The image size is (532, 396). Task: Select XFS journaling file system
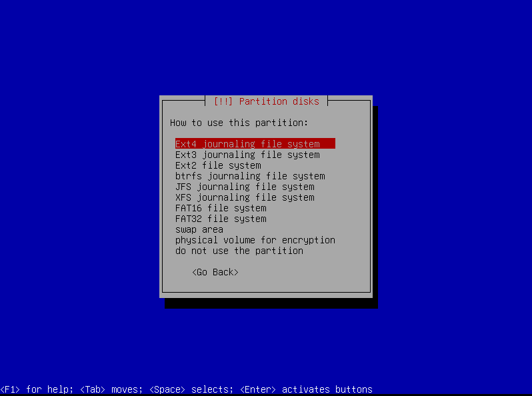click(245, 197)
